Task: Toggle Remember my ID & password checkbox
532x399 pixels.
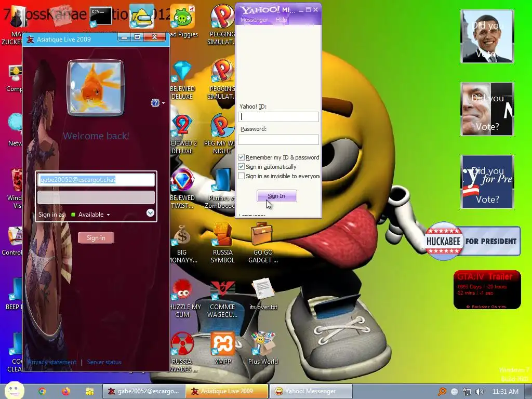Action: coord(241,157)
